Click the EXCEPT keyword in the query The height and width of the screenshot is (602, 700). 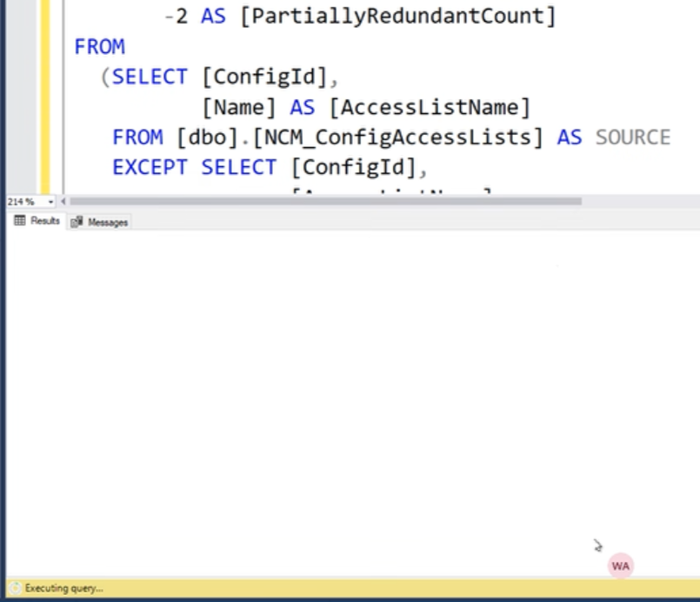(x=150, y=168)
